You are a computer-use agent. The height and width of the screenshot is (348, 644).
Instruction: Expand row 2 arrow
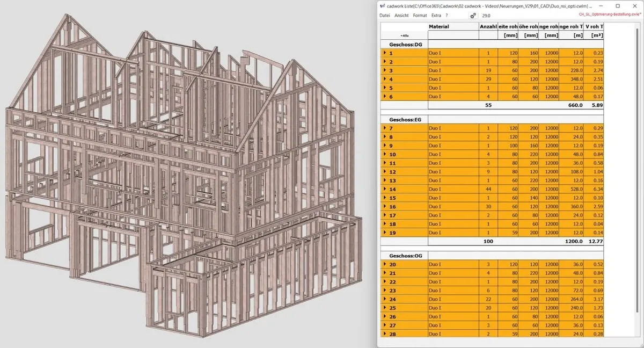click(x=385, y=62)
